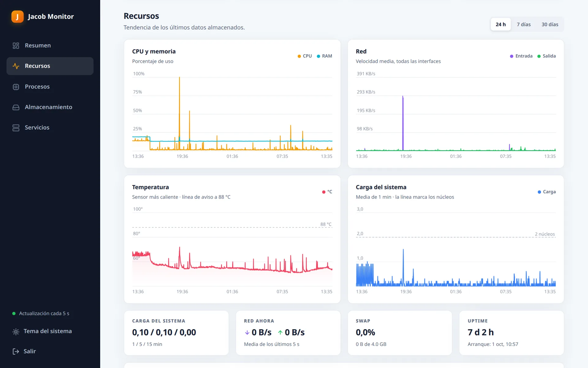This screenshot has height=368, width=588.
Task: Click the 2 núcleos line label
Action: pos(545,234)
